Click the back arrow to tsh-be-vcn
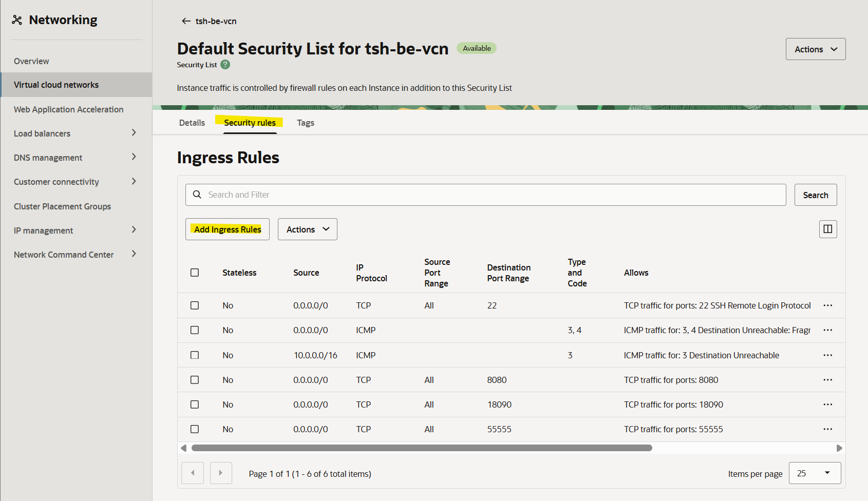The image size is (868, 501). click(186, 21)
